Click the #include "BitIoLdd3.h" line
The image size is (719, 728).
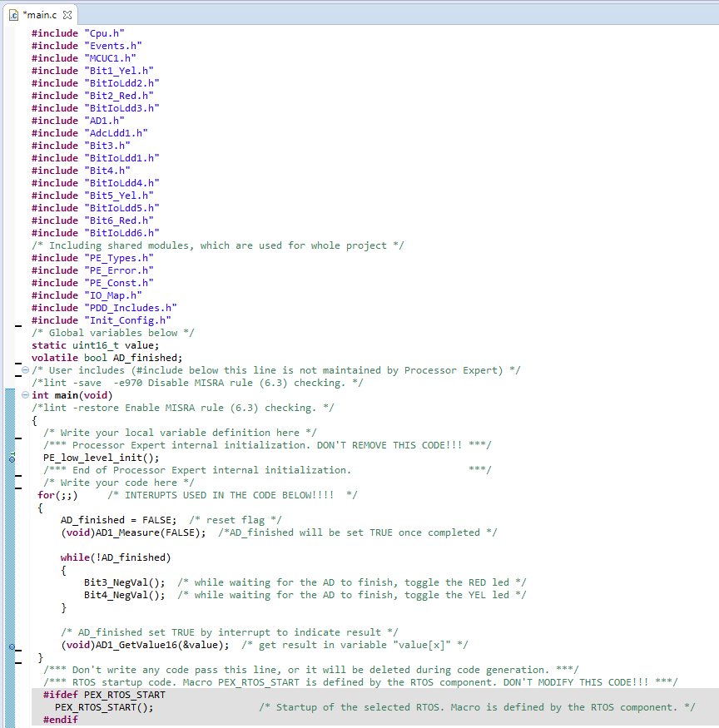click(96, 108)
